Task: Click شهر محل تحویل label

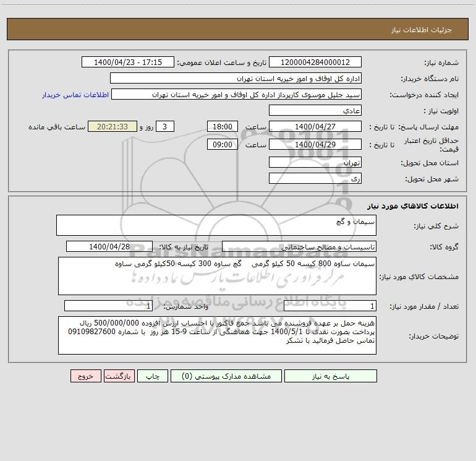Action: (432, 179)
